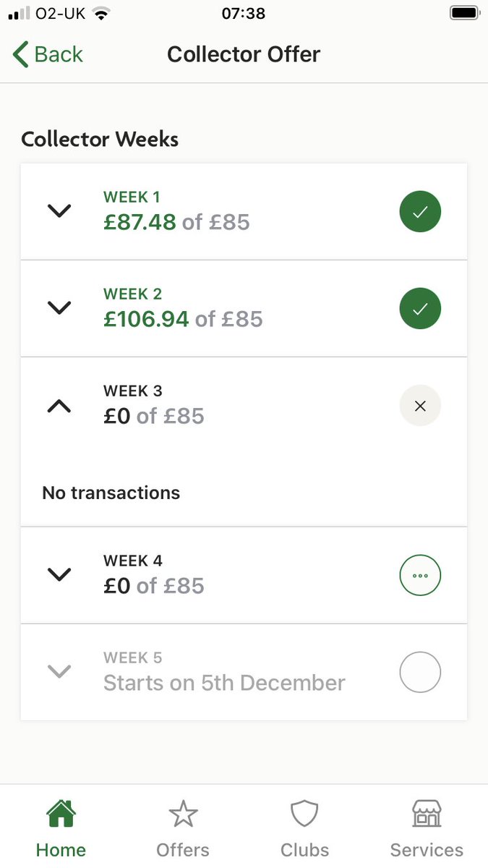Viewport: 488px width, 868px height.
Task: Tap the Starts on 5th December text
Action: coord(224,683)
